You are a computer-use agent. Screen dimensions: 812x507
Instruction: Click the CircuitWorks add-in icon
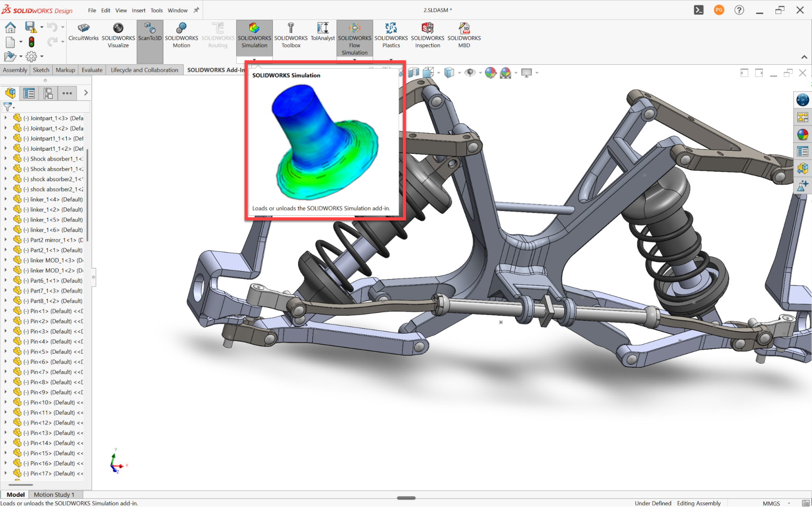[83, 32]
